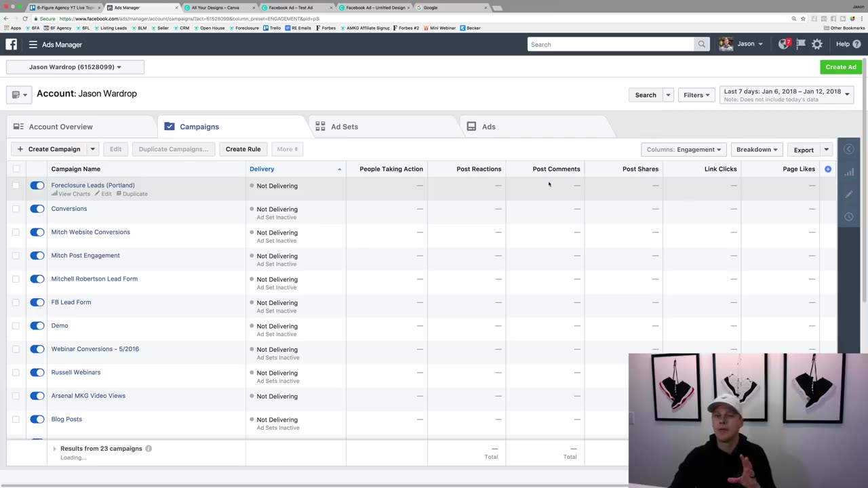Click the Export button
868x488 pixels.
804,150
